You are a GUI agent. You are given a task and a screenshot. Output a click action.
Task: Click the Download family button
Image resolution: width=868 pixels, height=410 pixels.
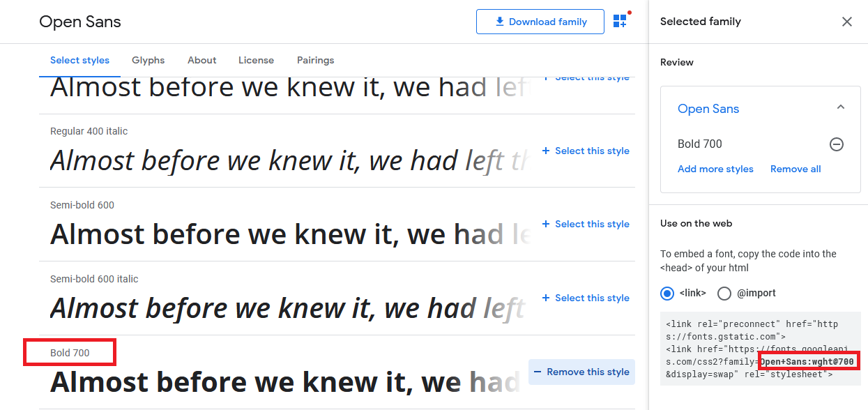540,22
